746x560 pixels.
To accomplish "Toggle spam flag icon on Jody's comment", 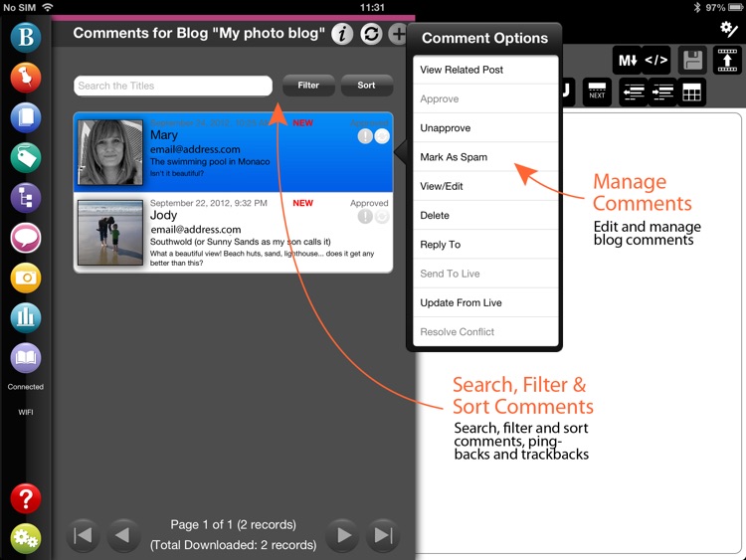I will (365, 217).
